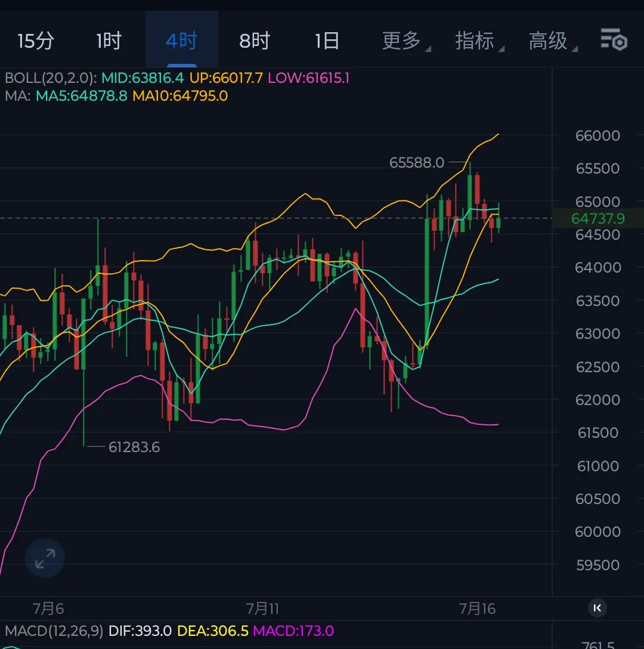The height and width of the screenshot is (649, 644).
Task: Tap the expand fullscreen chart icon
Action: (45, 558)
